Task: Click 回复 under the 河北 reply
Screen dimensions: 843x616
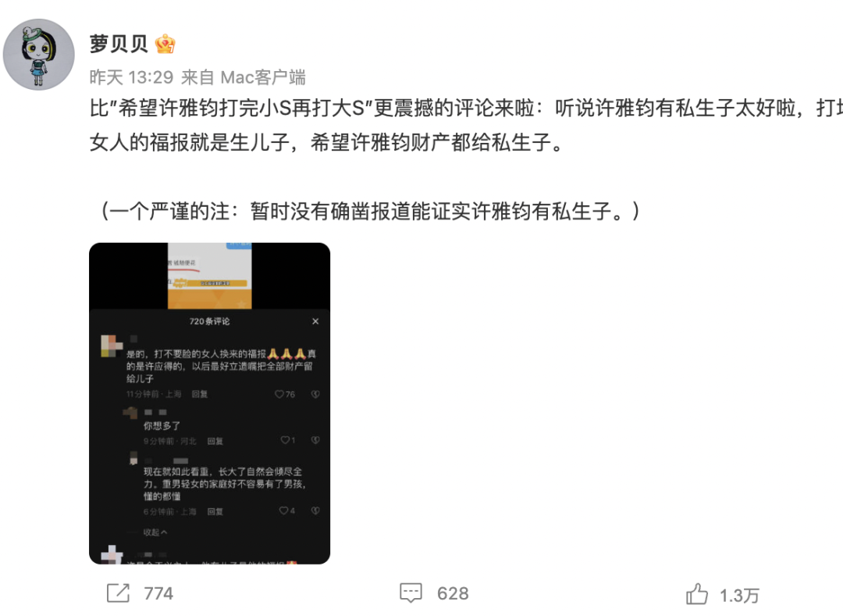Action: pos(215,441)
